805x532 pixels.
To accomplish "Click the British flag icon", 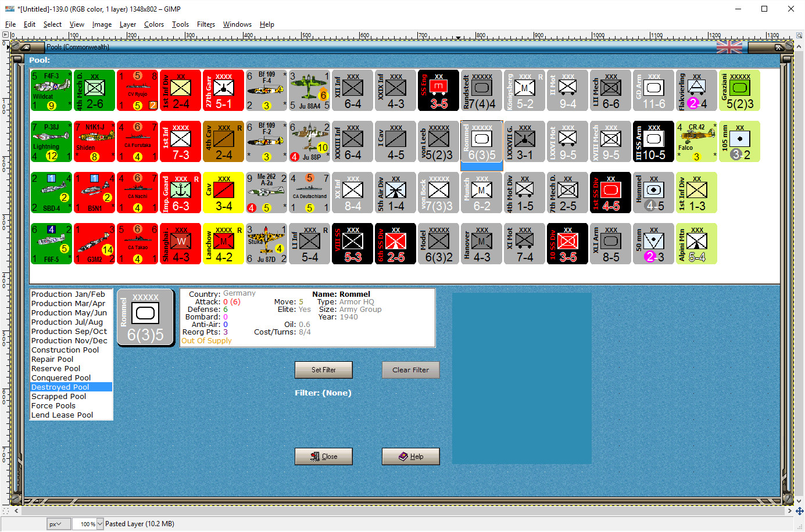I will click(729, 47).
